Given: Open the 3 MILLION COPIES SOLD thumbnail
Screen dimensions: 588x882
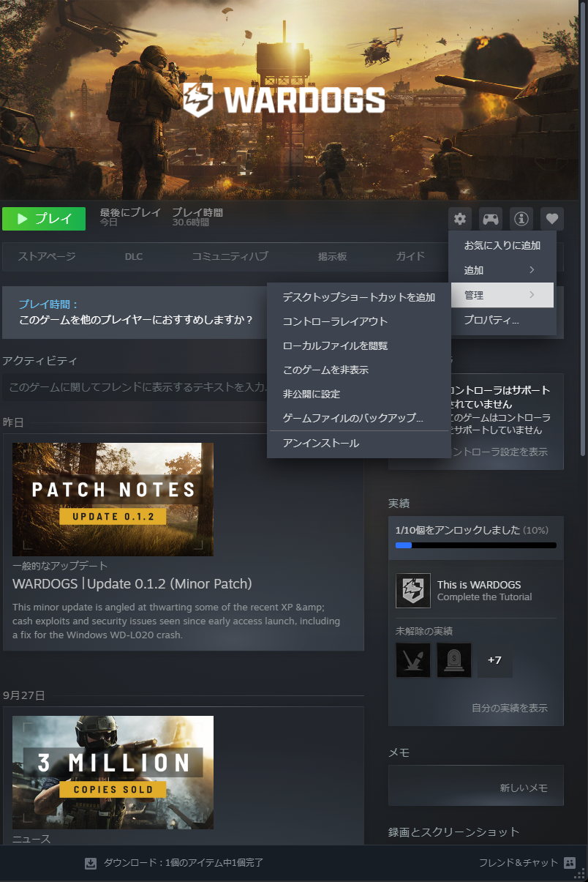Looking at the screenshot, I should [x=113, y=772].
